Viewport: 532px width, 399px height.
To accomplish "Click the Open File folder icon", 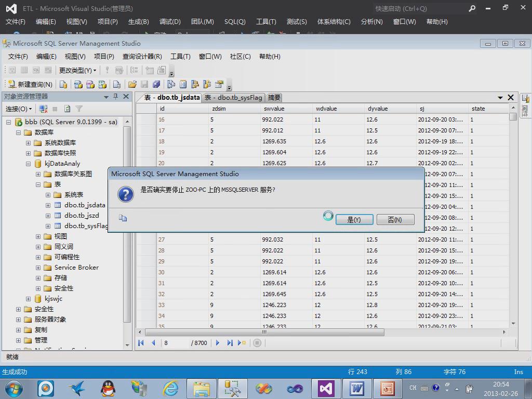I will coord(132,84).
